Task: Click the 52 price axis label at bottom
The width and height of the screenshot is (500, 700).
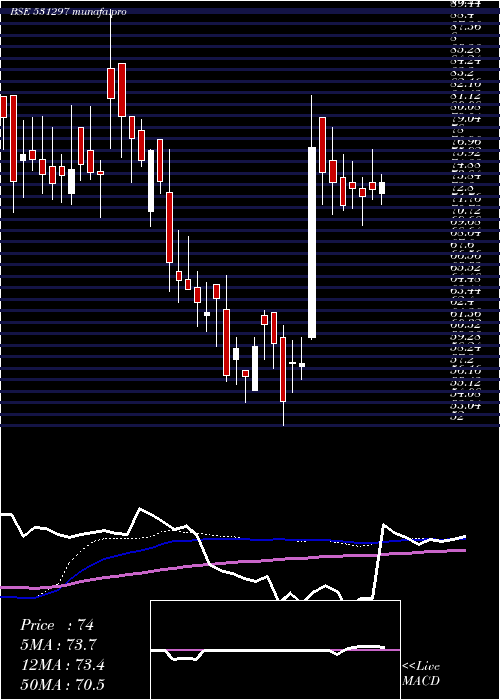Action: click(x=458, y=417)
